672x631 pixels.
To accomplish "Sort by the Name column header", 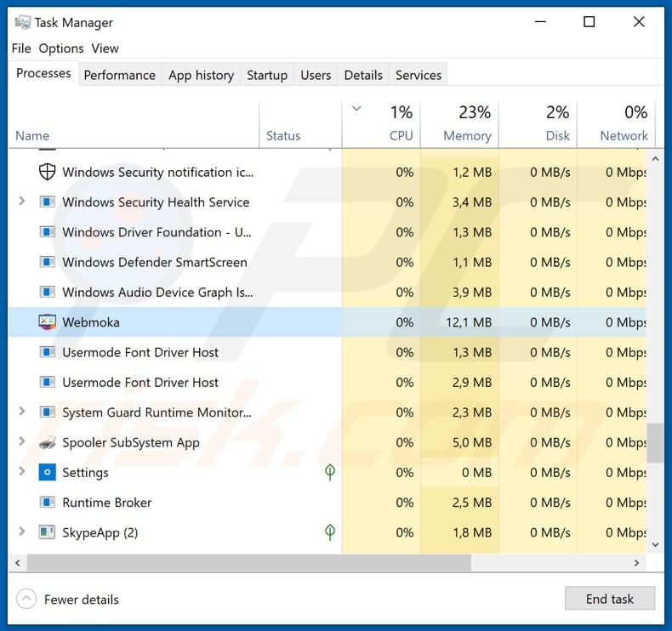I will pos(134,125).
